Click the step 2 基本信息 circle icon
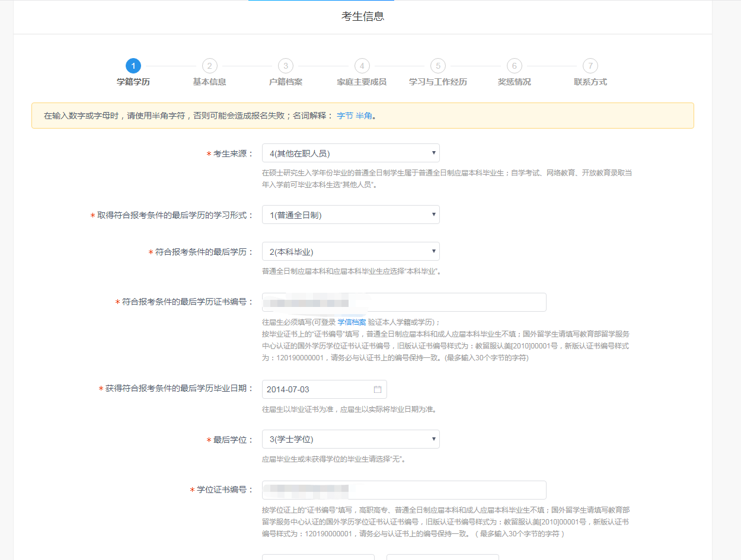 (x=209, y=66)
